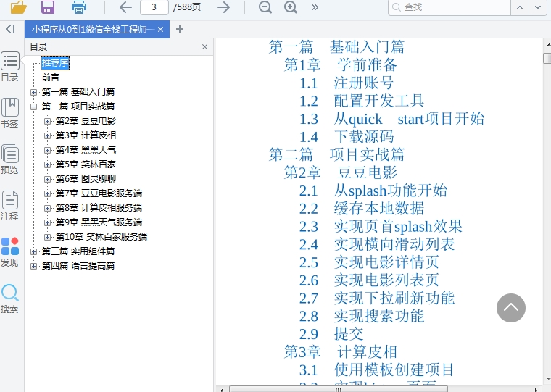Expand 第9章 黑黑天气服务端 node

47,222
